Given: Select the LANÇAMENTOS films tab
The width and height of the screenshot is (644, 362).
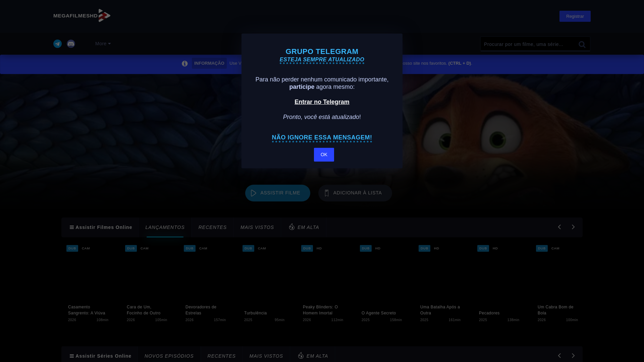Looking at the screenshot, I should (165, 227).
